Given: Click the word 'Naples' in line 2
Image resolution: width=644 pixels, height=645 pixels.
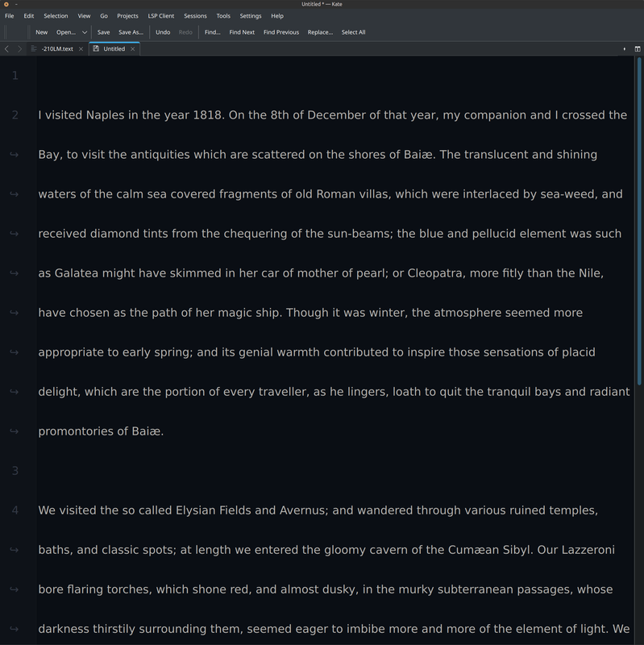Looking at the screenshot, I should [x=105, y=115].
